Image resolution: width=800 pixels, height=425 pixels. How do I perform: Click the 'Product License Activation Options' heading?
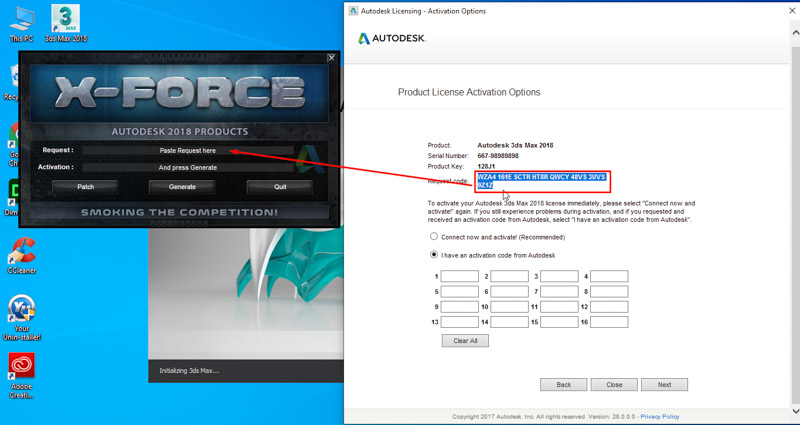469,92
